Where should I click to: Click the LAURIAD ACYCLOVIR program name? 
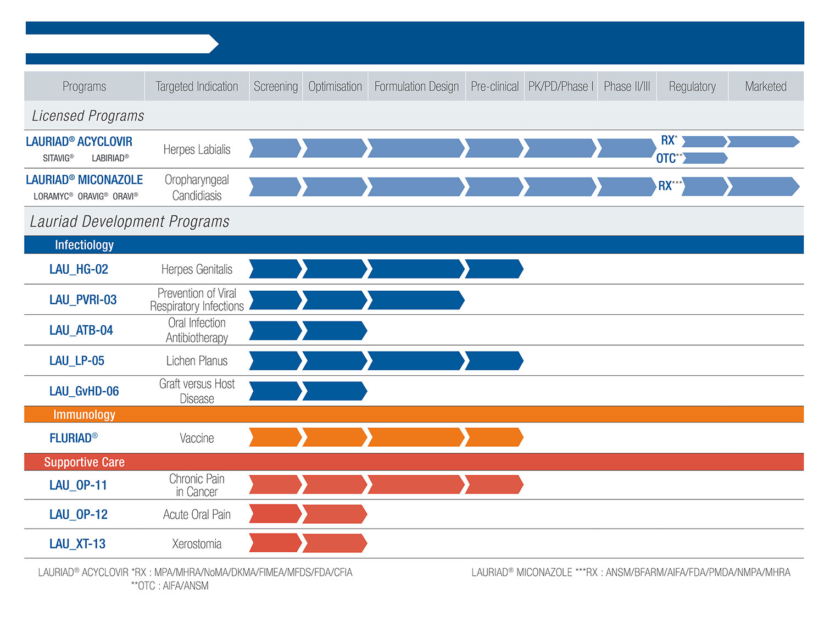click(79, 142)
